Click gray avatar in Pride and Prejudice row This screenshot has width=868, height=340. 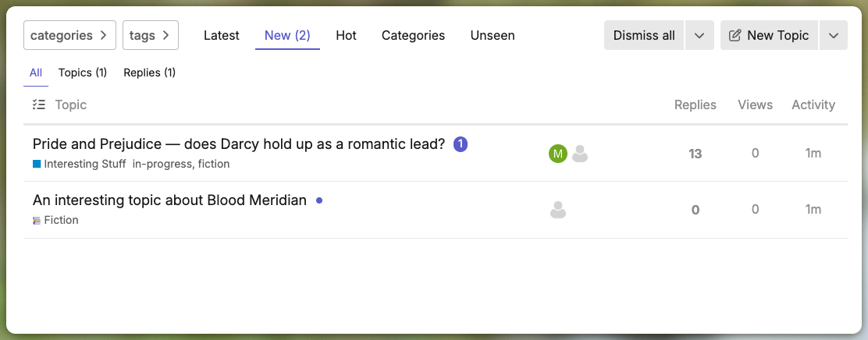(x=580, y=154)
